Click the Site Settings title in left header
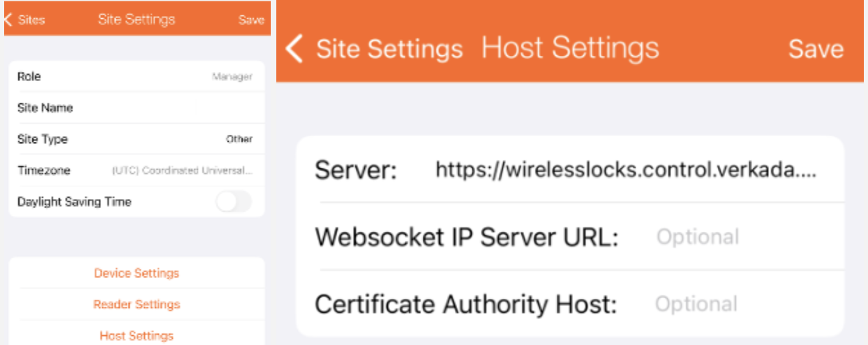This screenshot has height=345, width=868. point(137,20)
